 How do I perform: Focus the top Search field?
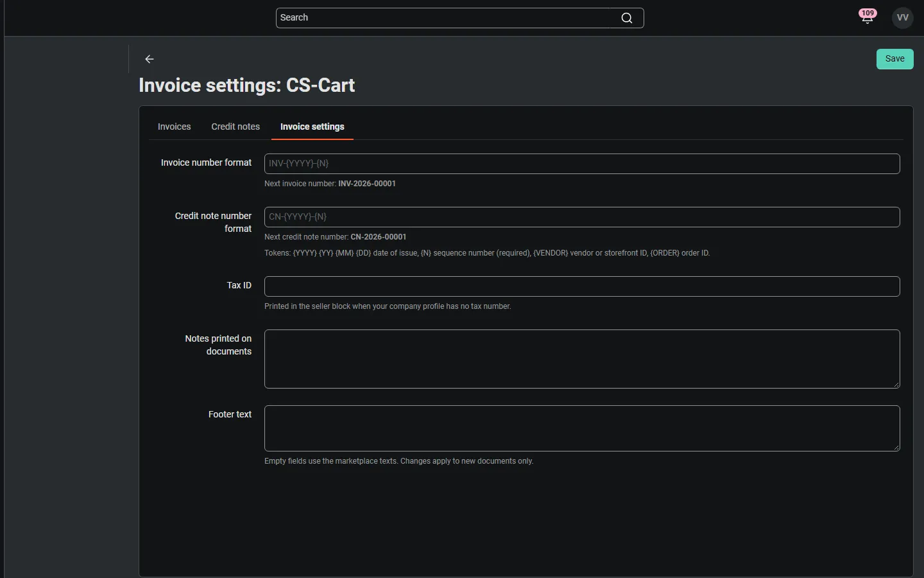[x=459, y=18]
